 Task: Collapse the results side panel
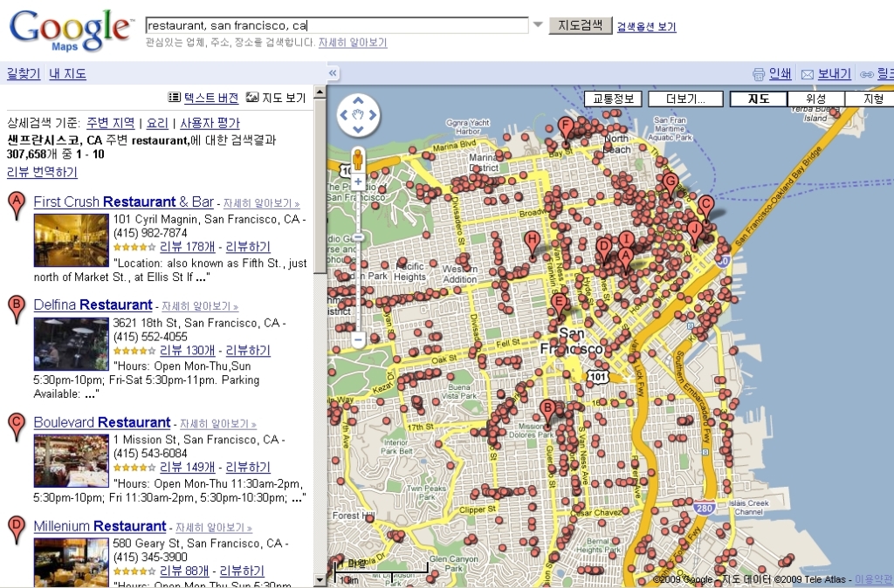pos(333,73)
